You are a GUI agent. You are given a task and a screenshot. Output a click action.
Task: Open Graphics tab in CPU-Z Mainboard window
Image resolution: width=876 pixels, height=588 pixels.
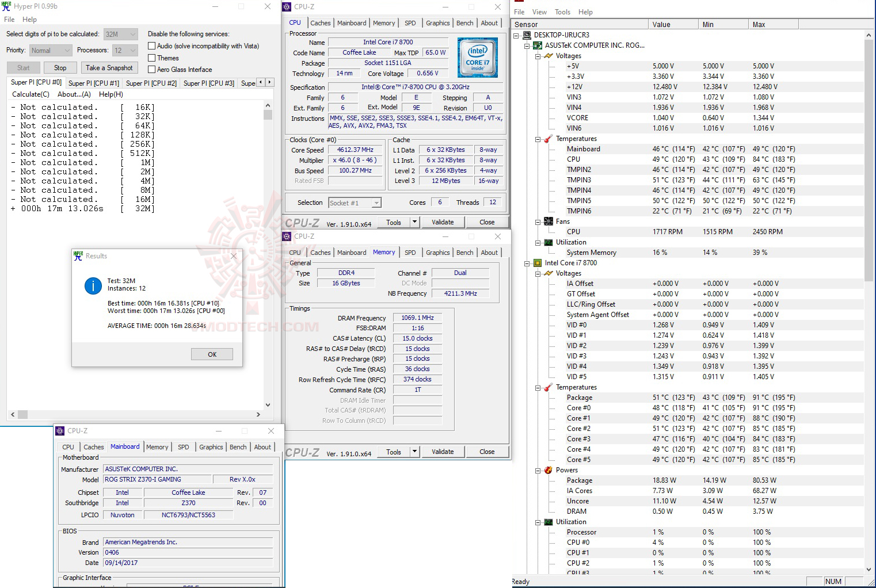(211, 447)
